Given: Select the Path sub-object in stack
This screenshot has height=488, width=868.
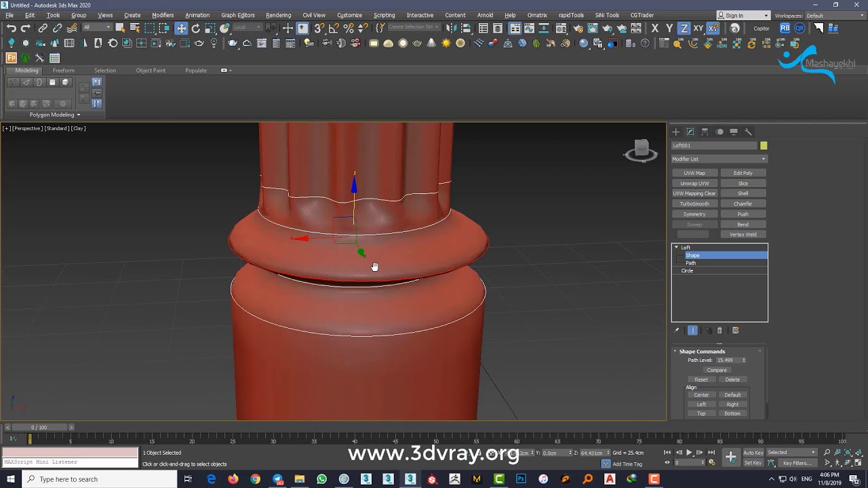Looking at the screenshot, I should click(x=690, y=263).
